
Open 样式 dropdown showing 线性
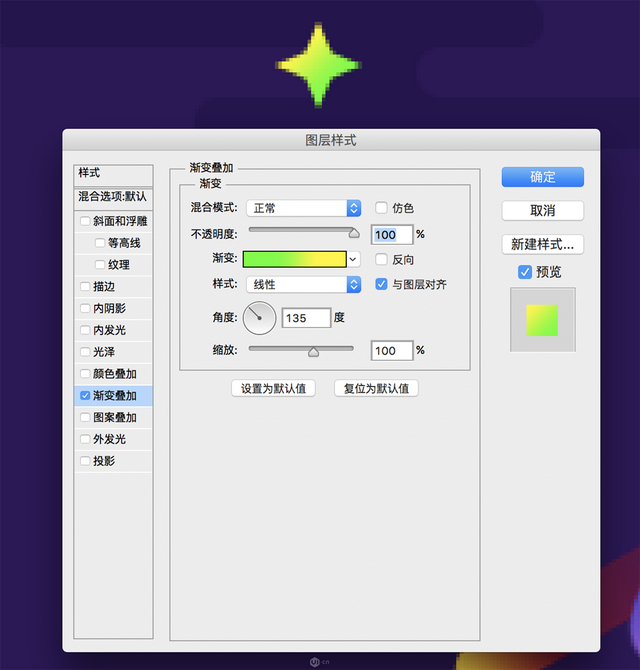pyautogui.click(x=304, y=285)
